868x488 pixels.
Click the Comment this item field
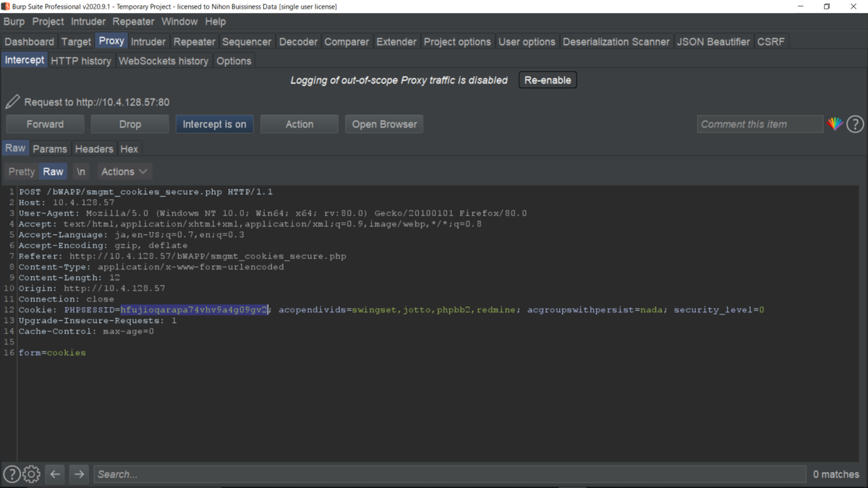759,124
